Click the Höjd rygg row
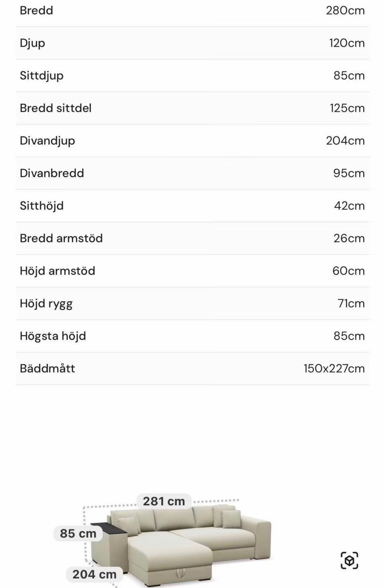The image size is (385, 588). 192,303
